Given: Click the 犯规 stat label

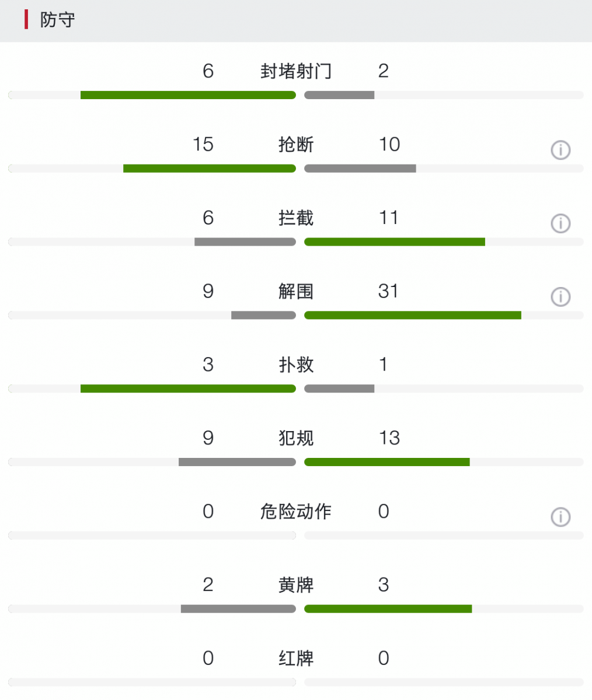Looking at the screenshot, I should 296,438.
